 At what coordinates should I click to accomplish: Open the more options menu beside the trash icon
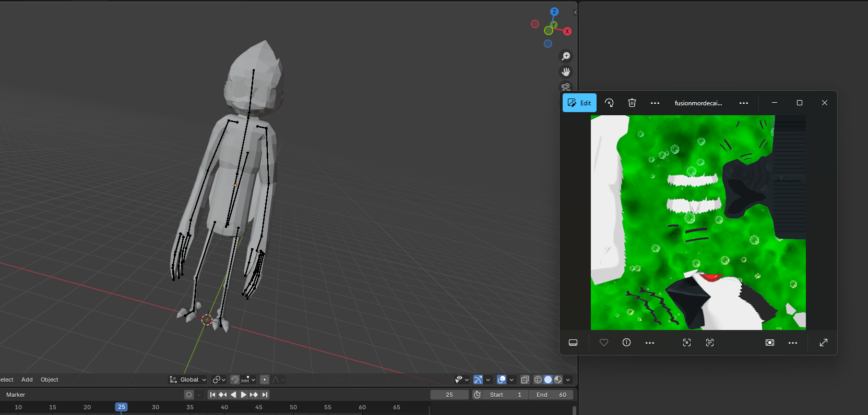[655, 103]
